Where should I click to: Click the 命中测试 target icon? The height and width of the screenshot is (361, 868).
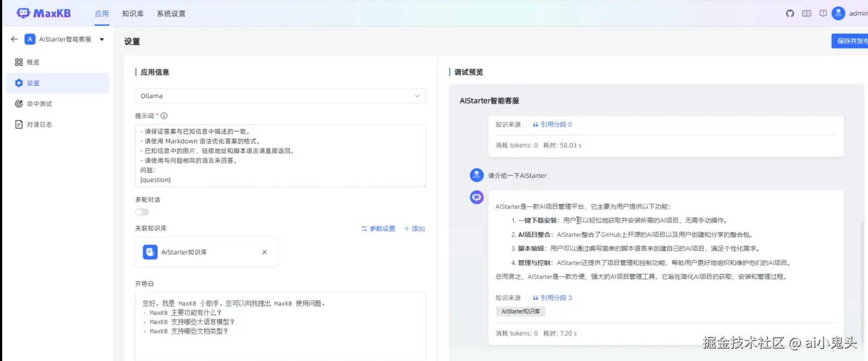19,104
